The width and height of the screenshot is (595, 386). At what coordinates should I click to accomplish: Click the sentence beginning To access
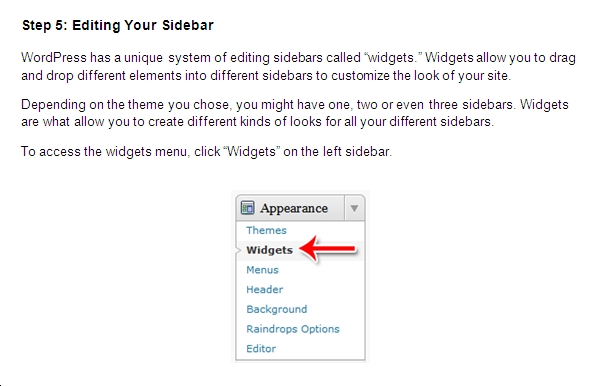(x=206, y=152)
